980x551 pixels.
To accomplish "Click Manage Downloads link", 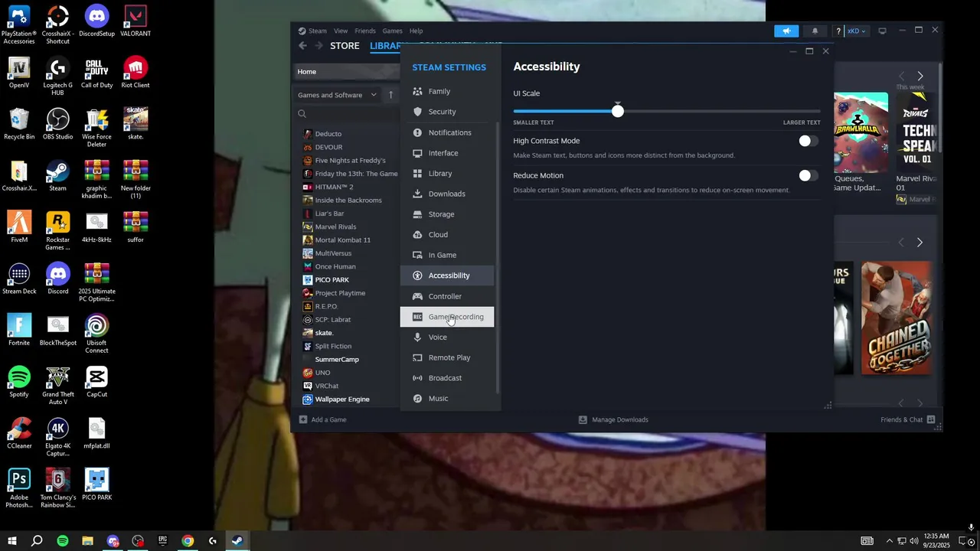I will click(x=613, y=419).
